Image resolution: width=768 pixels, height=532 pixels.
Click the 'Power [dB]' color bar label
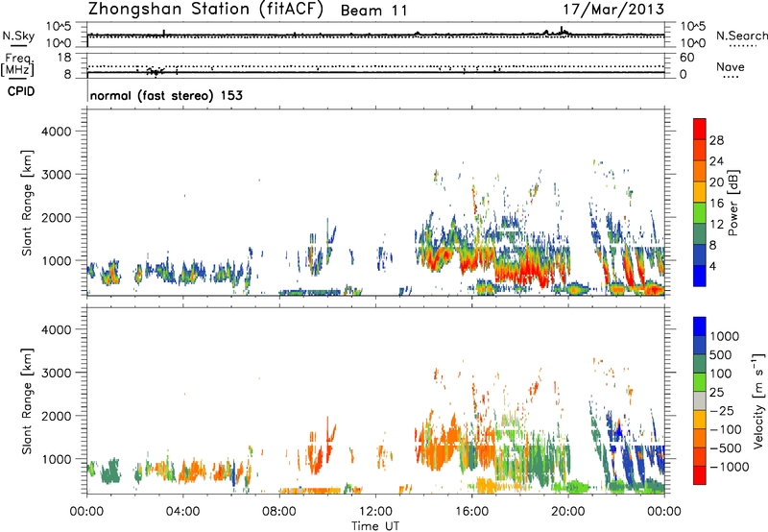coord(733,203)
